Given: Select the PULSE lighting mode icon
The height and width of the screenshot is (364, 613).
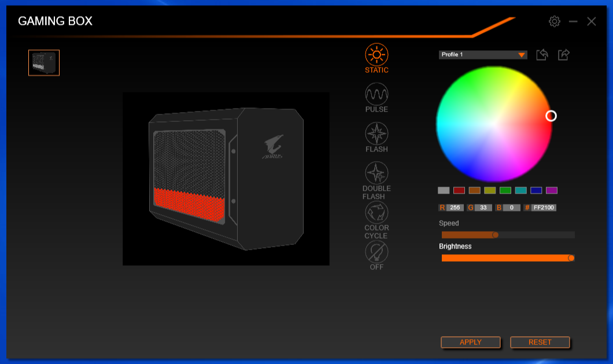Looking at the screenshot, I should pos(376,94).
